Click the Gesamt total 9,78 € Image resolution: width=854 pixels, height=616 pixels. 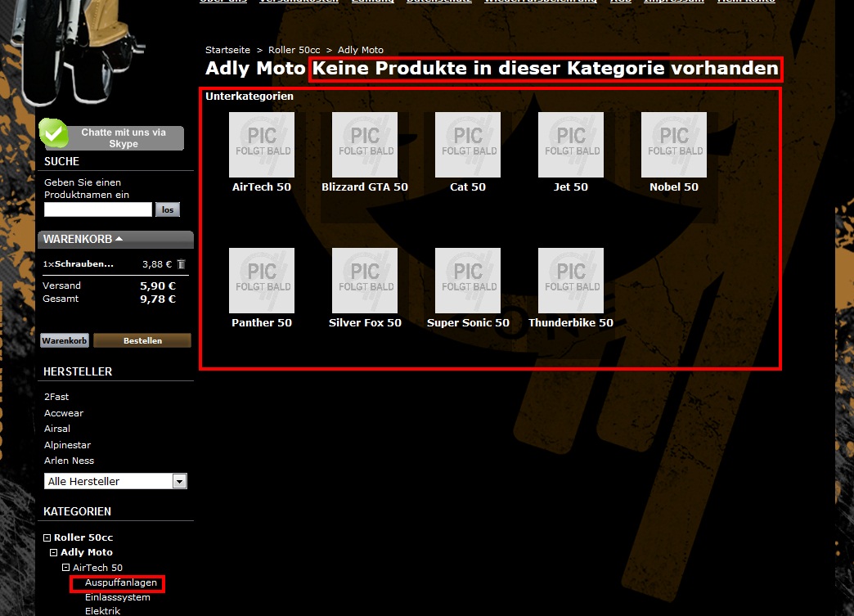tap(157, 299)
